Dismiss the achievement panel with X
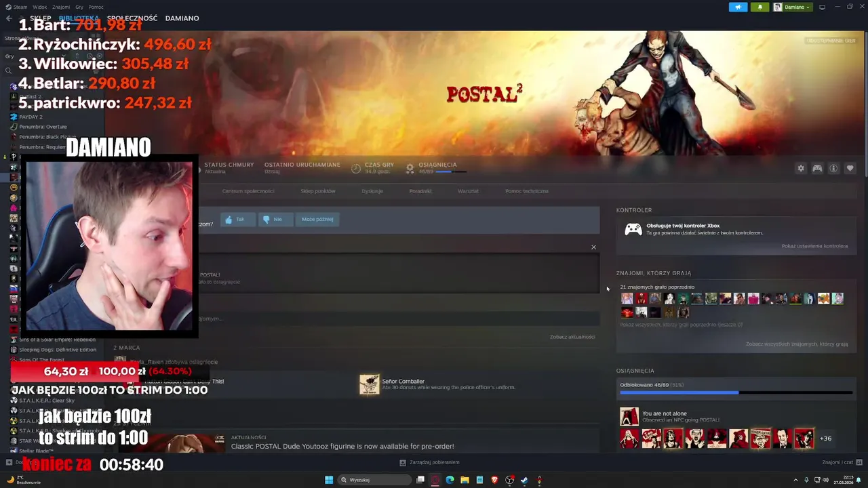The height and width of the screenshot is (488, 868). coord(593,247)
